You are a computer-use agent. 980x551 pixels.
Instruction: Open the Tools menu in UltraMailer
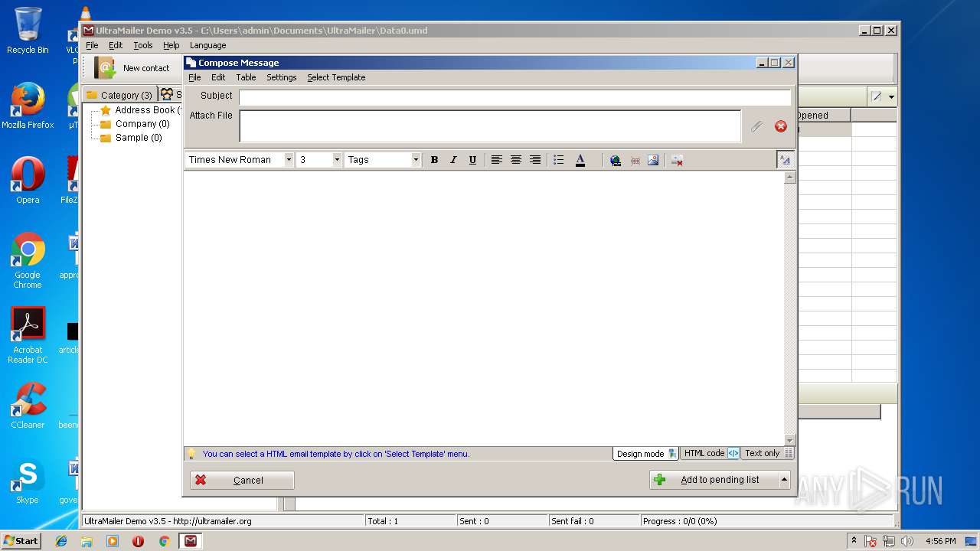143,45
